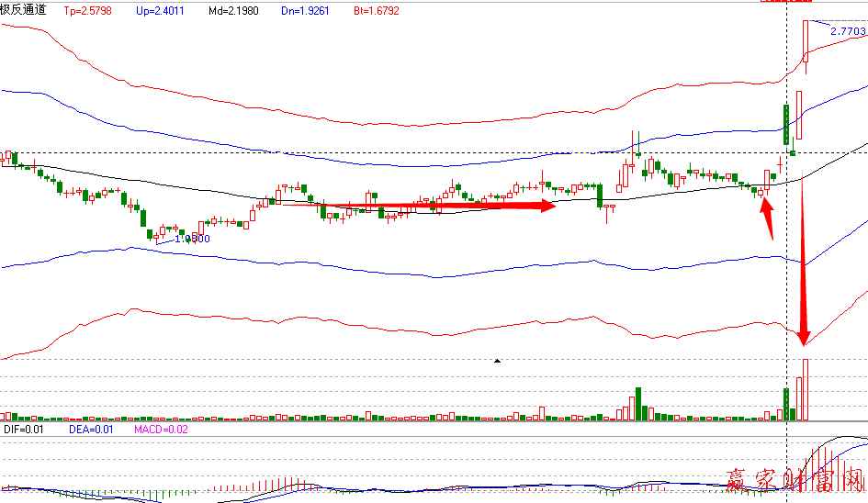Click the downward red arrow pointing at volume

point(804,266)
